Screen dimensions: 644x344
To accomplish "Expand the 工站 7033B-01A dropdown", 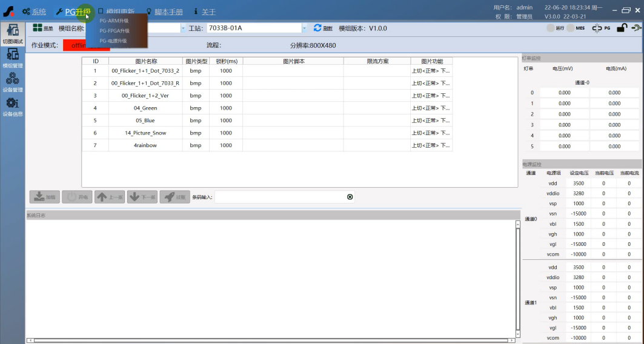I will 304,28.
